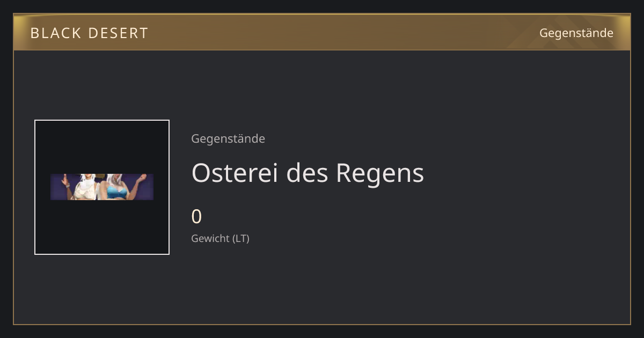Select the (LT) unit text

coord(241,239)
